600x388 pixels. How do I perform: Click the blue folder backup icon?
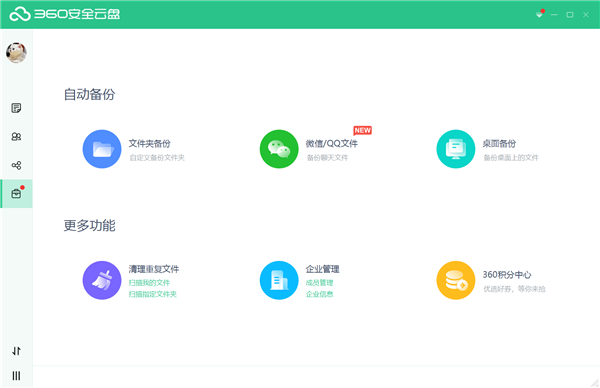102,149
